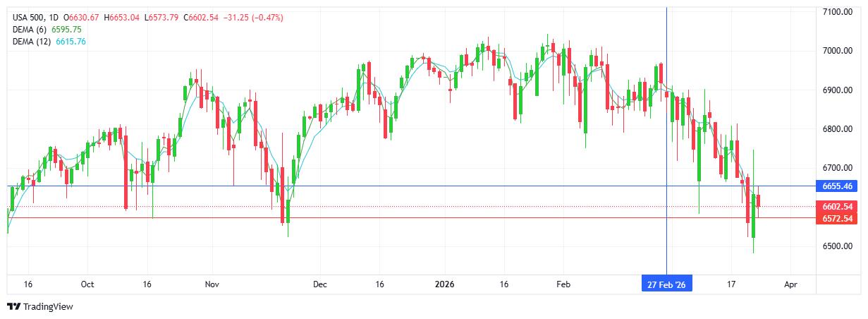This screenshot has height=319, width=868.
Task: Click the DEMA (6) indicator legend
Action: click(x=32, y=30)
